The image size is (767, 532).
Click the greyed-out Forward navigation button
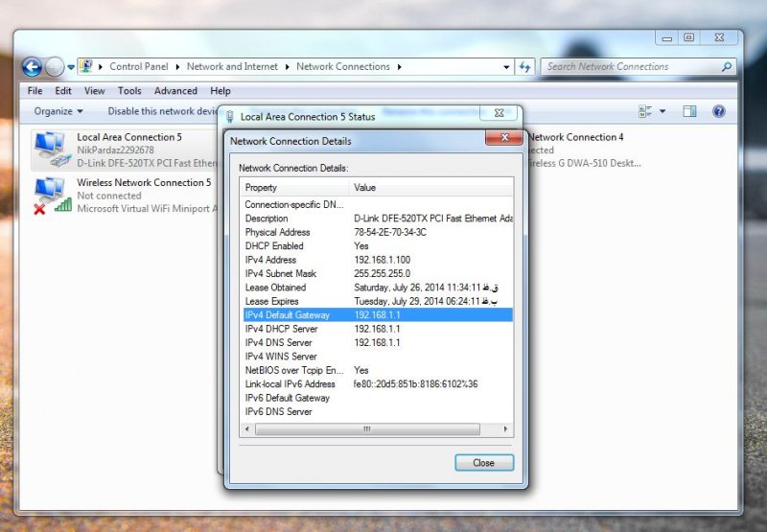point(55,67)
